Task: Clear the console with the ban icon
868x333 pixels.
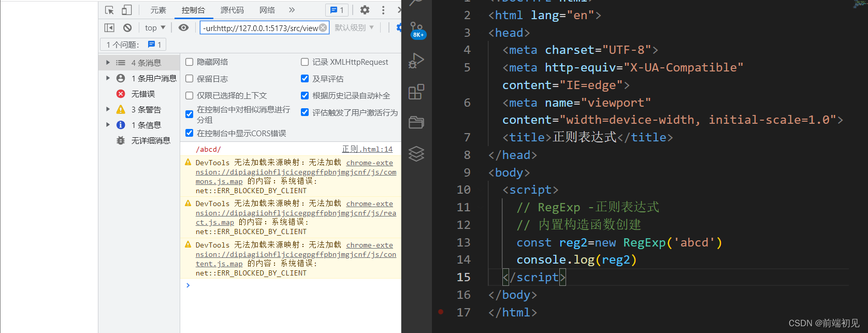Action: coord(127,28)
